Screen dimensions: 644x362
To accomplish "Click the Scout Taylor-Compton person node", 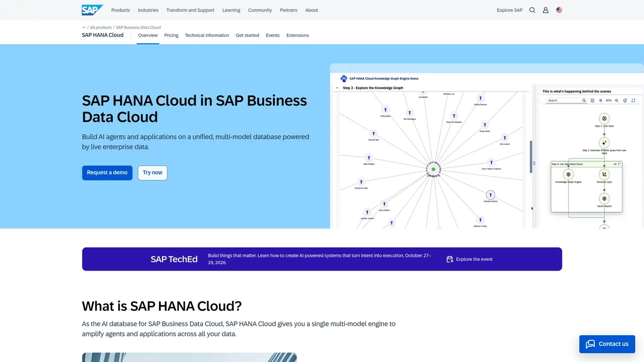I will [x=491, y=162].
